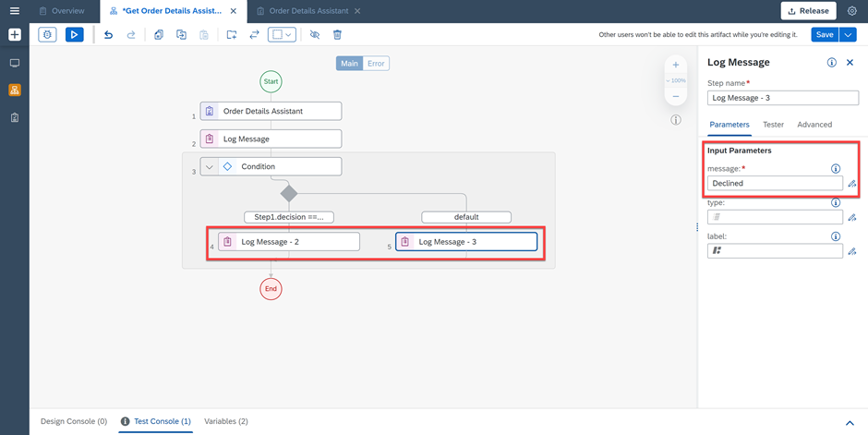
Task: Switch to the Main flow view
Action: [x=349, y=64]
